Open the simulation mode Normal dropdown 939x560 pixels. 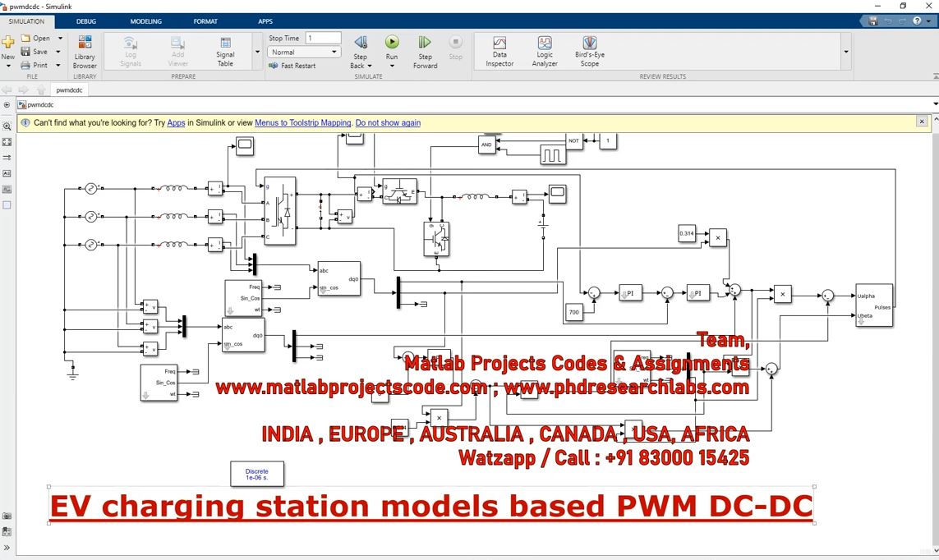coord(304,52)
